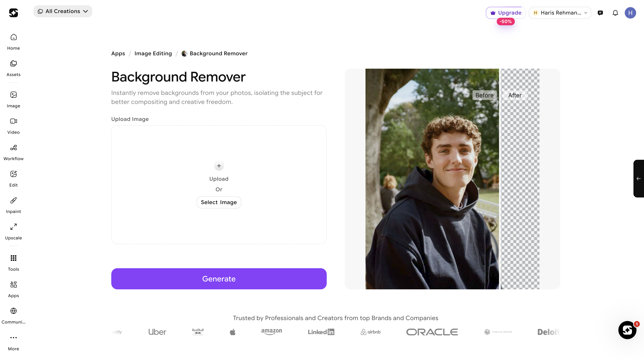The width and height of the screenshot is (644, 358).
Task: Expand the Haris Rehman workspace dropdown
Action: [x=560, y=13]
